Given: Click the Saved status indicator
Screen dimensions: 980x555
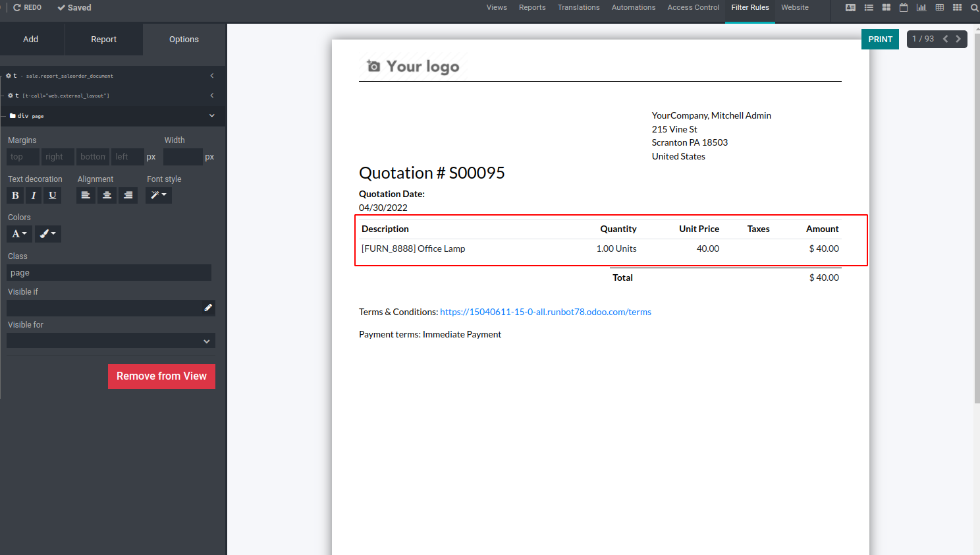Looking at the screenshot, I should pos(74,8).
